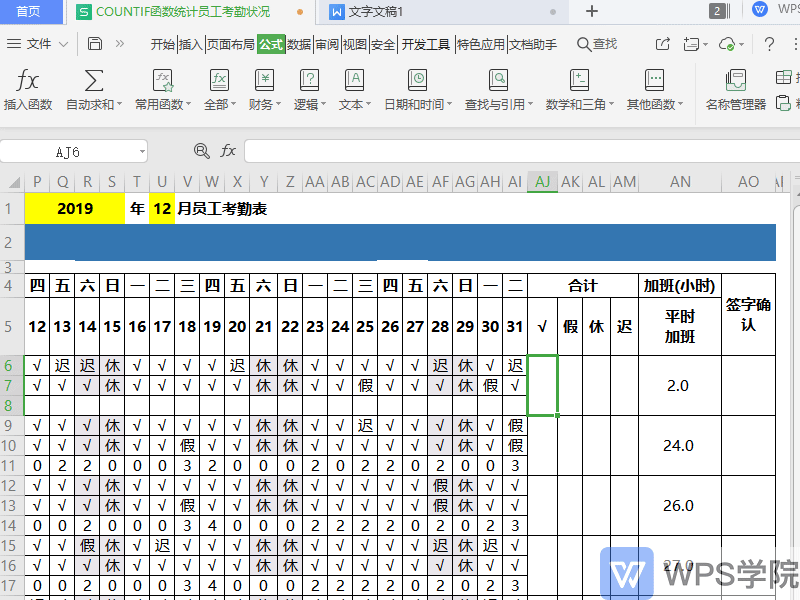Click the cloud sync status icon

point(727,44)
